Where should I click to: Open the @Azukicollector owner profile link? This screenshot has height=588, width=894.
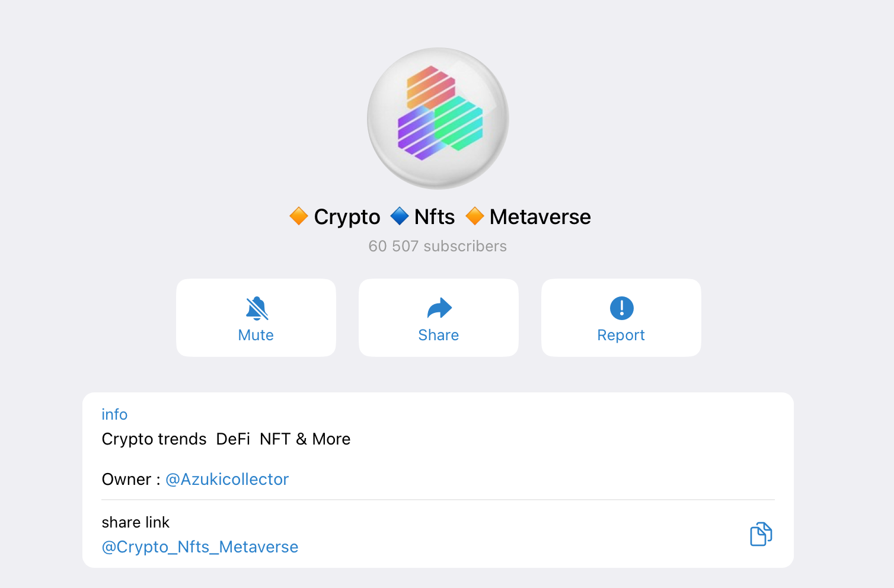coord(227,479)
